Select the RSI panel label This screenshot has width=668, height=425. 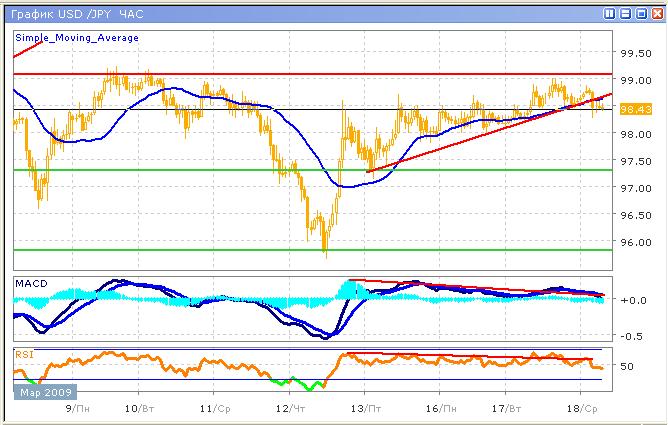(22, 353)
